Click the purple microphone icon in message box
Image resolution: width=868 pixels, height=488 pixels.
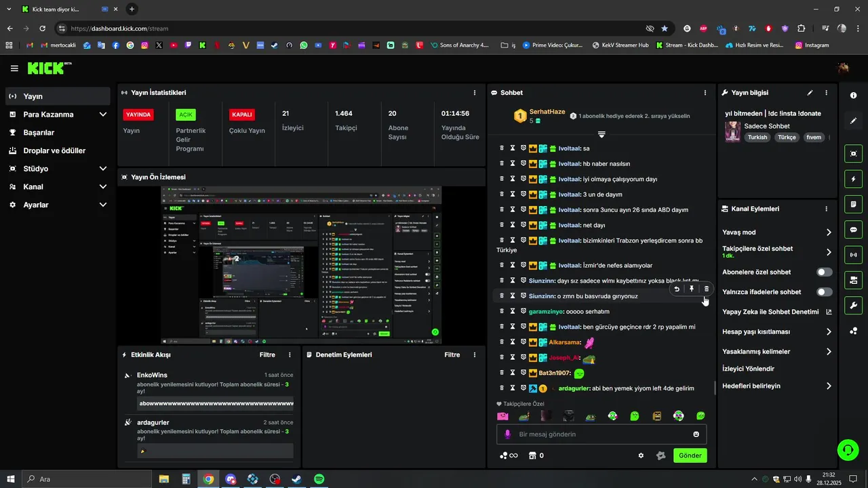507,434
